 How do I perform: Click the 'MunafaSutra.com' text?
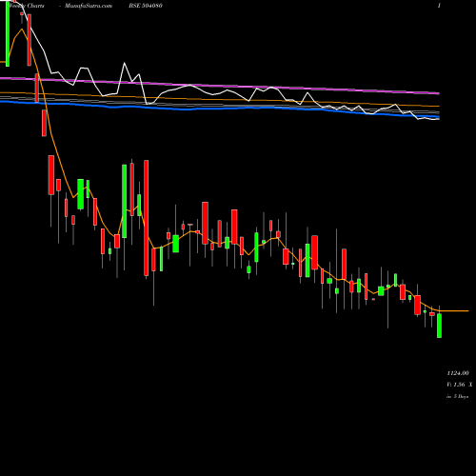(x=89, y=6)
